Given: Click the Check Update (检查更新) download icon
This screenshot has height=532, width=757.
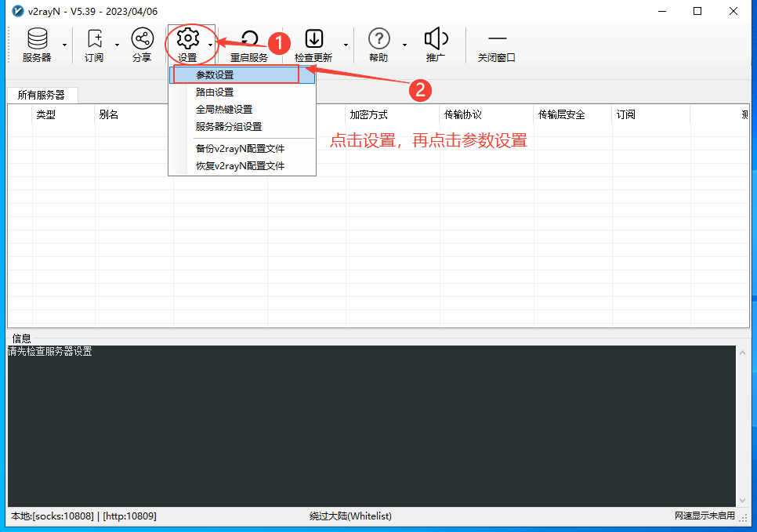Looking at the screenshot, I should (313, 39).
